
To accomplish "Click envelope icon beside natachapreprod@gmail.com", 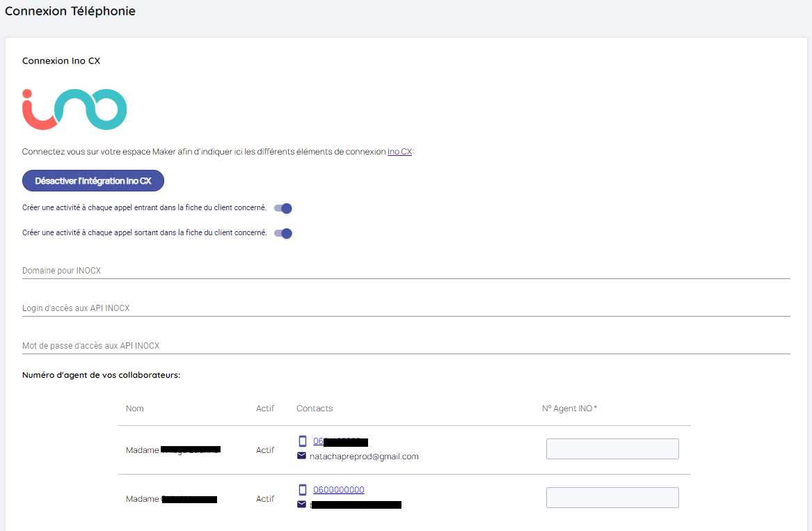I will (302, 456).
